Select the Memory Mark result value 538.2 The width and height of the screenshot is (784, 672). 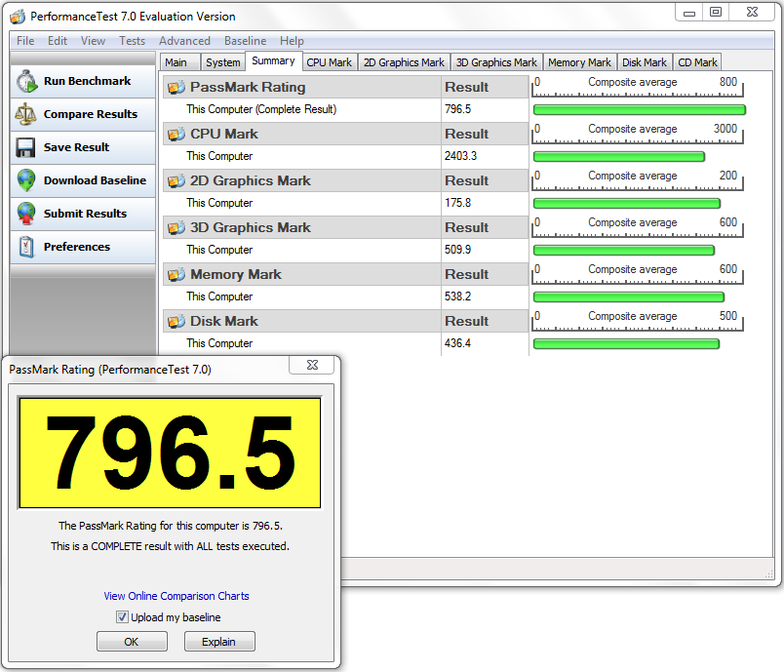pos(458,296)
